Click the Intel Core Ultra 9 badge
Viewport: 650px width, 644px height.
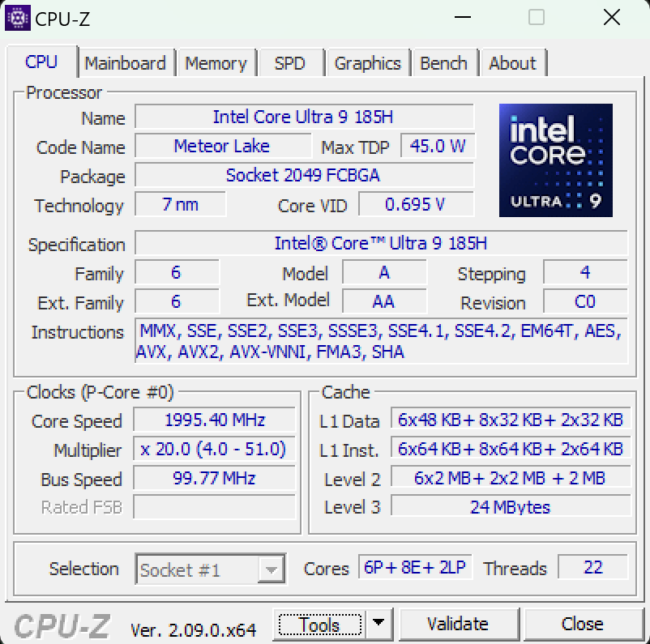(556, 160)
